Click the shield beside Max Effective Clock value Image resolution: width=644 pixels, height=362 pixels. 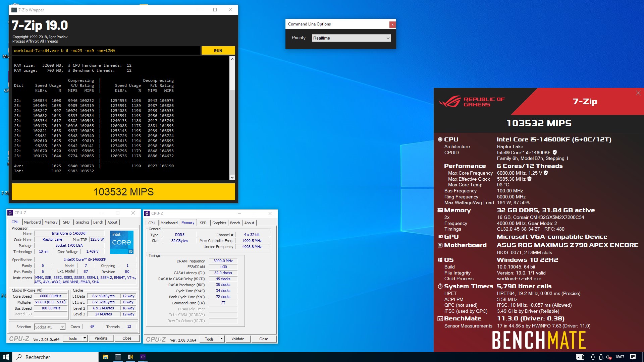pyautogui.click(x=529, y=179)
